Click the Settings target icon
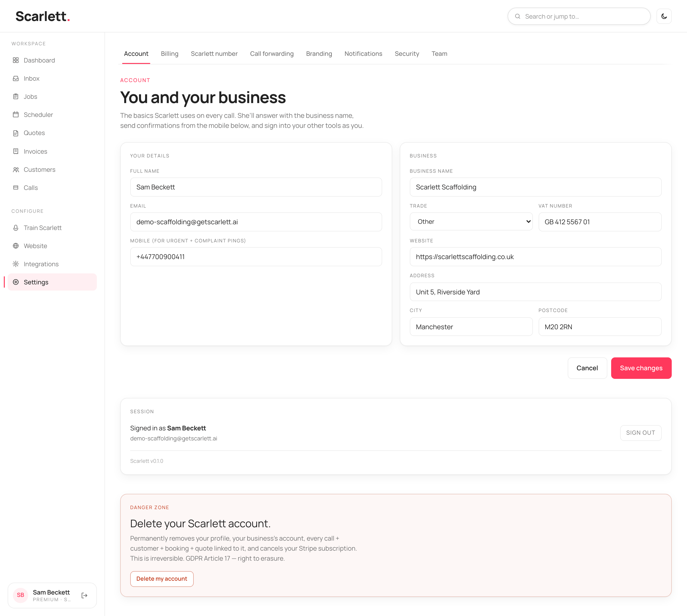Viewport: 687px width, 616px height. (16, 282)
